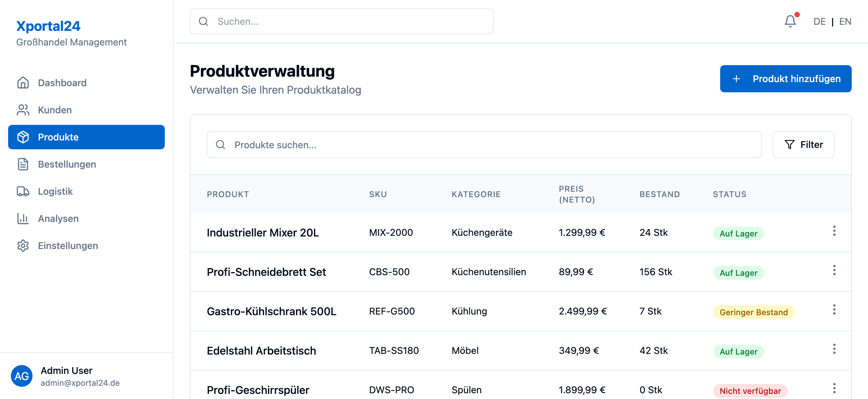Sort by PRODUKT column header
The height and width of the screenshot is (399, 868).
point(228,194)
